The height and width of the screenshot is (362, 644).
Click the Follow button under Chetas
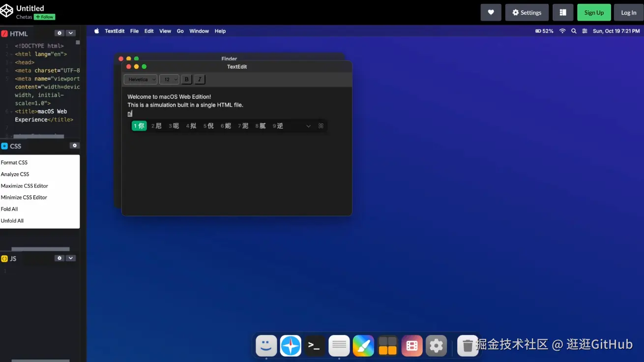click(45, 17)
